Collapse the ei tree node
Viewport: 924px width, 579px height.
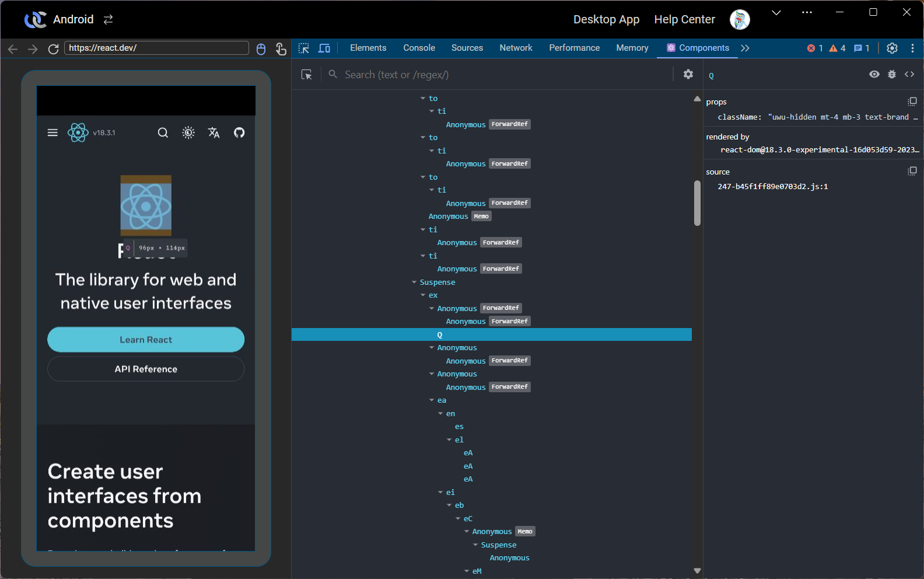tap(440, 493)
